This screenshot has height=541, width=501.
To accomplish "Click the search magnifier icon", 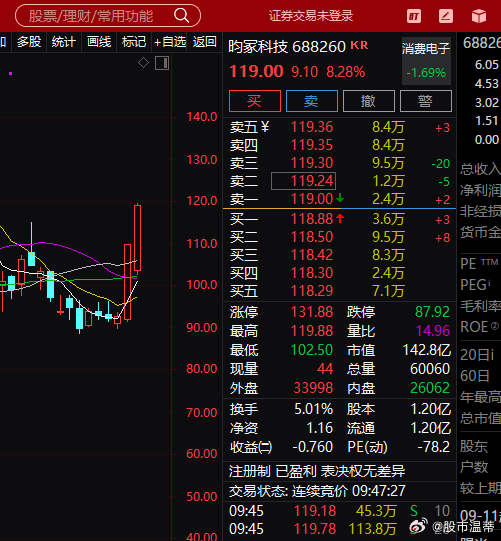I will (181, 16).
